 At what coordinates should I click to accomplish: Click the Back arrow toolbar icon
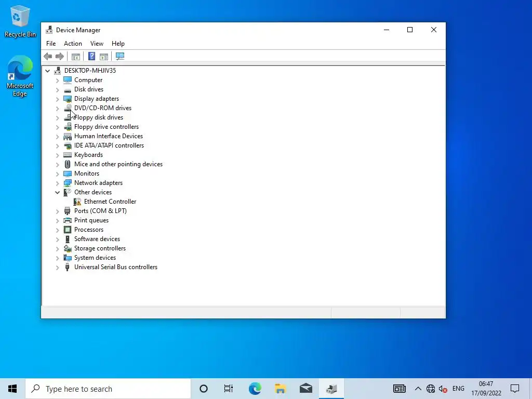tap(48, 56)
